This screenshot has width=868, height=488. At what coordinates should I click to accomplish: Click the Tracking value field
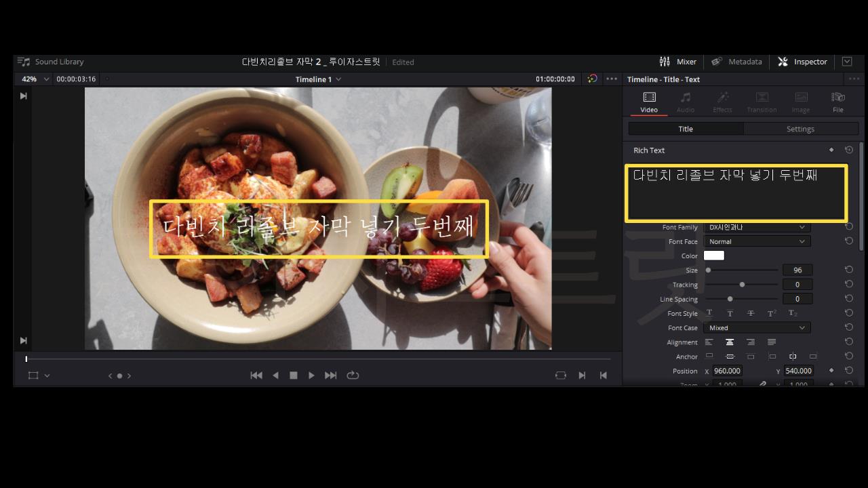pos(797,285)
